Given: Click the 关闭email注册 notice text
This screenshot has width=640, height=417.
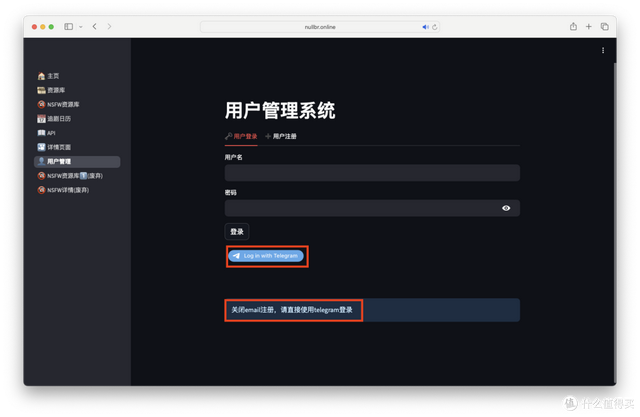Looking at the screenshot, I should pos(292,310).
